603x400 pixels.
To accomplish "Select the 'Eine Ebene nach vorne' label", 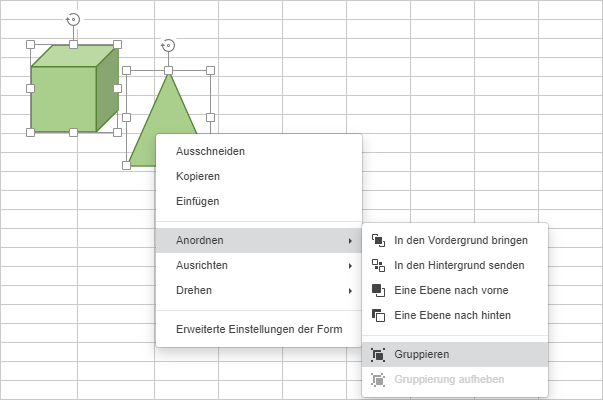I will click(x=451, y=290).
